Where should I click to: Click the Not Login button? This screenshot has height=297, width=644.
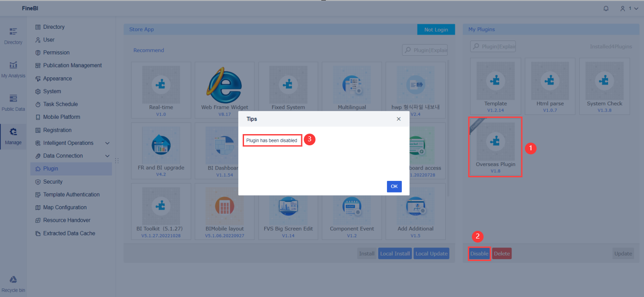[436, 29]
